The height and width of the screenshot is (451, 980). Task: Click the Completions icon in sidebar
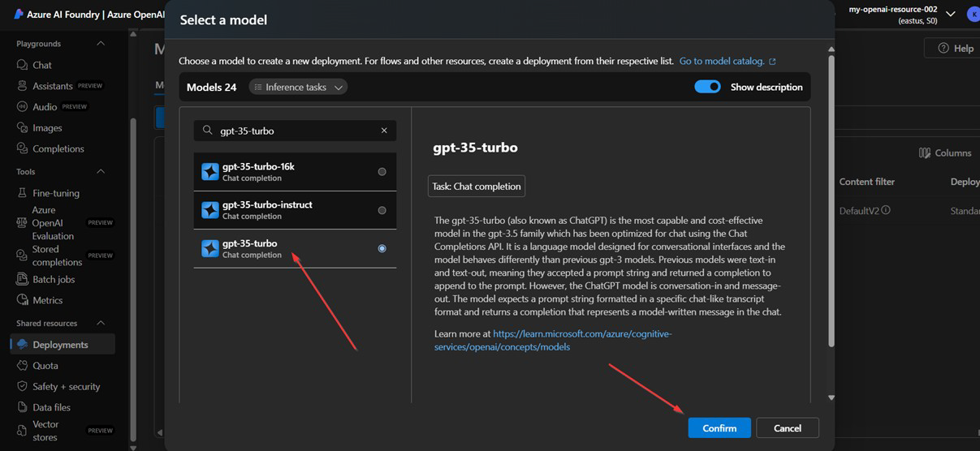point(23,149)
